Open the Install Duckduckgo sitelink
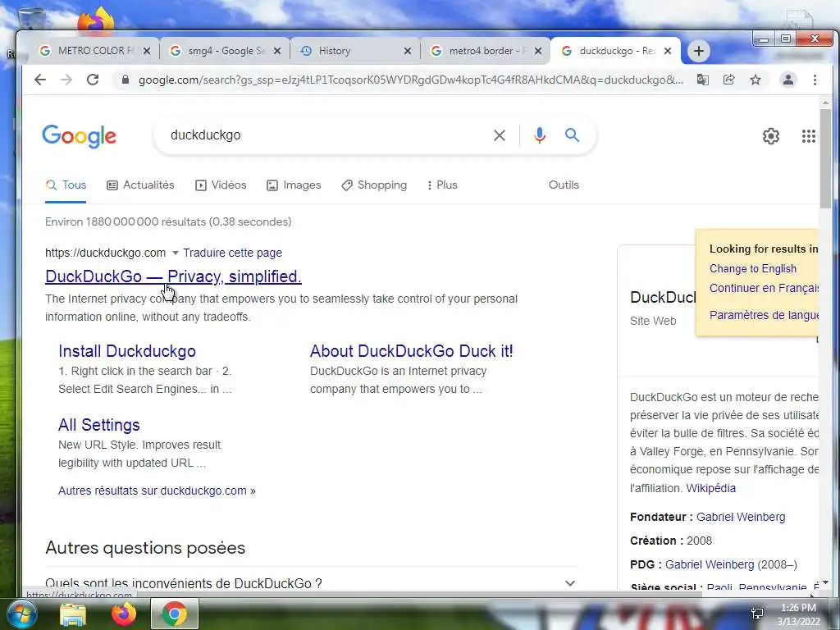This screenshot has height=630, width=840. click(x=127, y=351)
